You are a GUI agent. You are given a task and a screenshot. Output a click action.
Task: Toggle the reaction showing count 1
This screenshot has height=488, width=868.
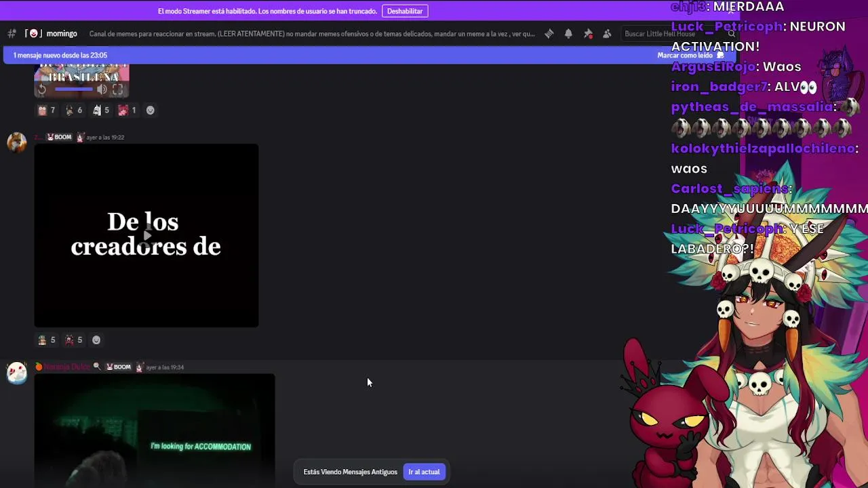127,110
